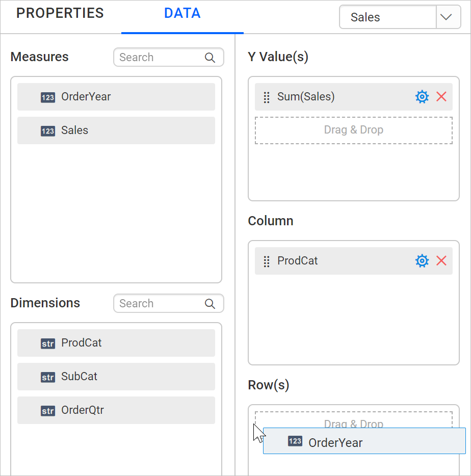The width and height of the screenshot is (471, 476).
Task: Click the drag handle of Sum(Sales)
Action: tap(266, 97)
